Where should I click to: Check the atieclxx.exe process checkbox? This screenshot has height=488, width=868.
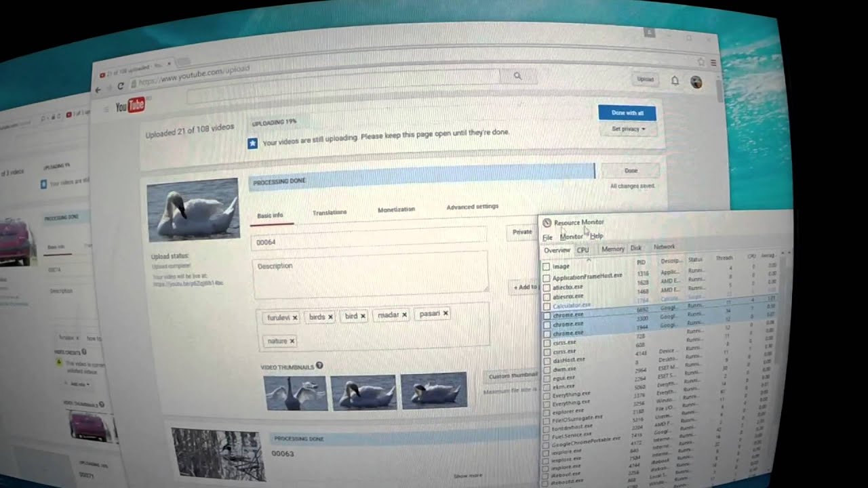pos(546,287)
